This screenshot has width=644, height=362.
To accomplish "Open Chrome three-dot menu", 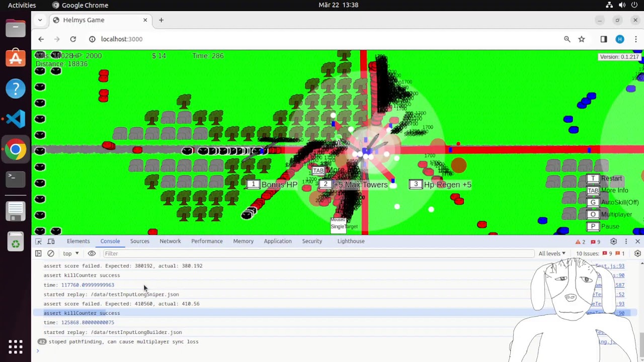I will (x=635, y=39).
